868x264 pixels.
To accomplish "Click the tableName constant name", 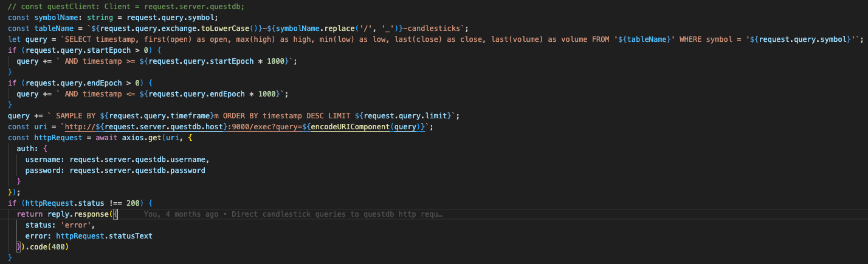I will click(x=53, y=29).
